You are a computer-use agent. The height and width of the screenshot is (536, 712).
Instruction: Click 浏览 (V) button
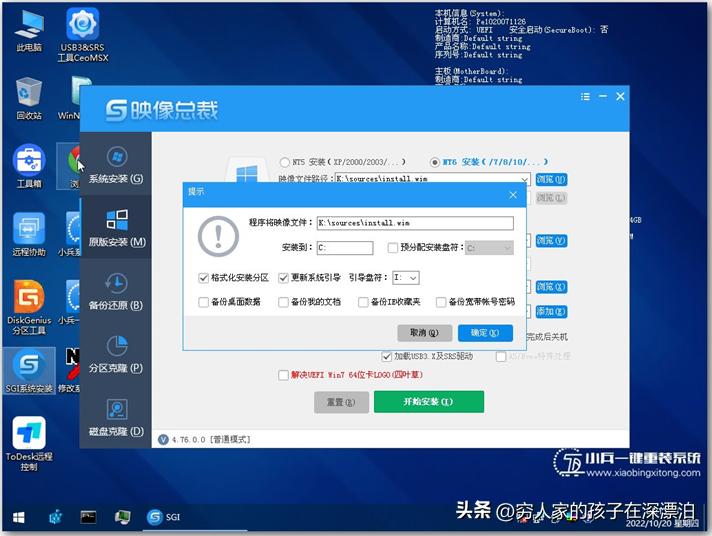551,240
